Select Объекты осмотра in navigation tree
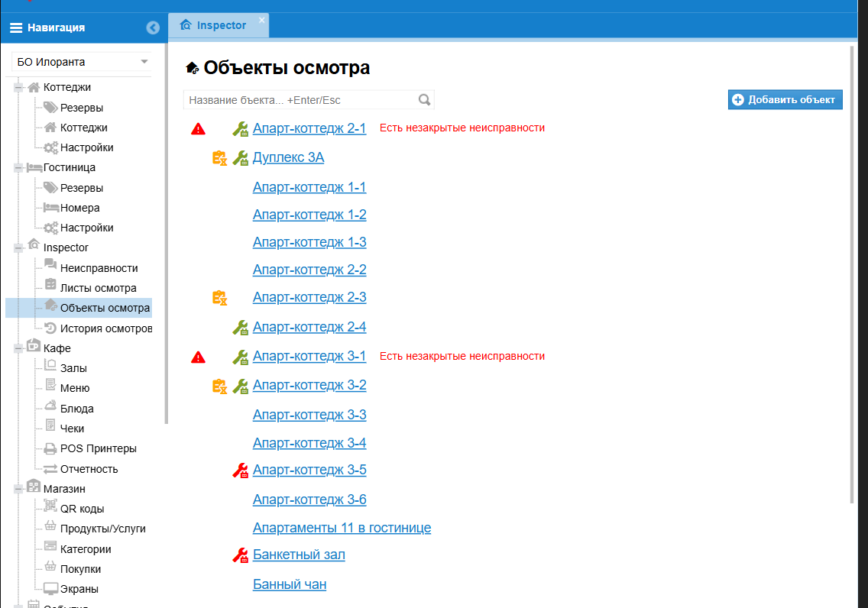The image size is (868, 608). (x=105, y=308)
